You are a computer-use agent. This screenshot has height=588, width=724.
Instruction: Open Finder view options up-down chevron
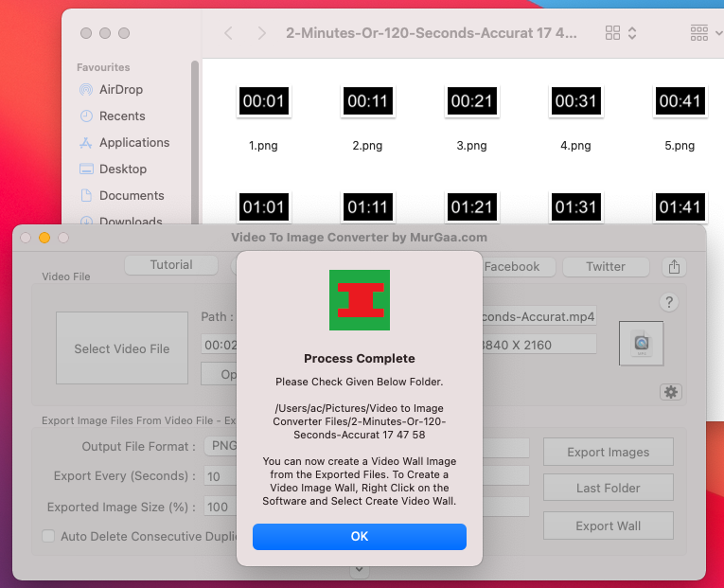(x=632, y=33)
